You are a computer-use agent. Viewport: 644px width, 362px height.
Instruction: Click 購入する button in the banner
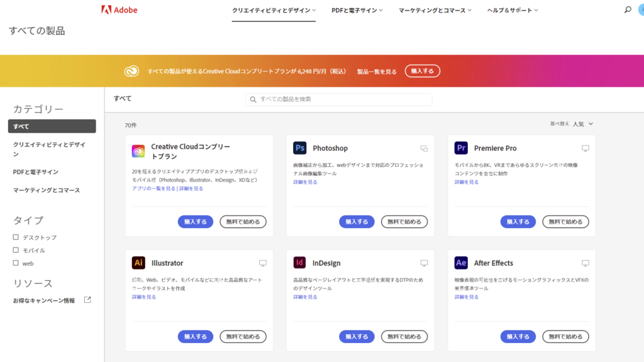(x=422, y=71)
